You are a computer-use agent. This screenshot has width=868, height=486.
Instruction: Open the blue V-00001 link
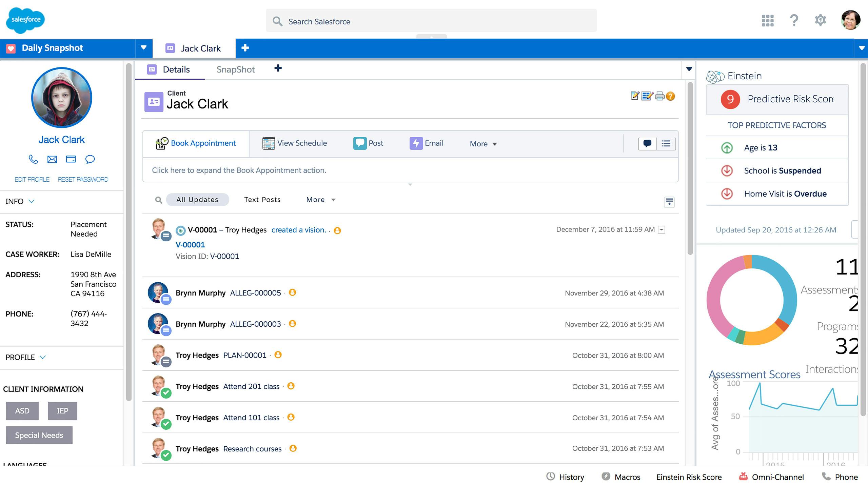click(190, 245)
